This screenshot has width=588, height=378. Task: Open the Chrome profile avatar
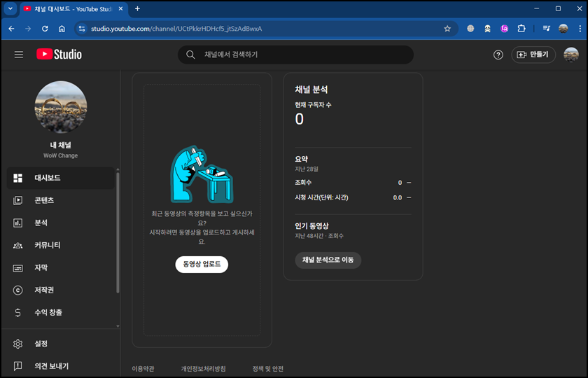(563, 29)
